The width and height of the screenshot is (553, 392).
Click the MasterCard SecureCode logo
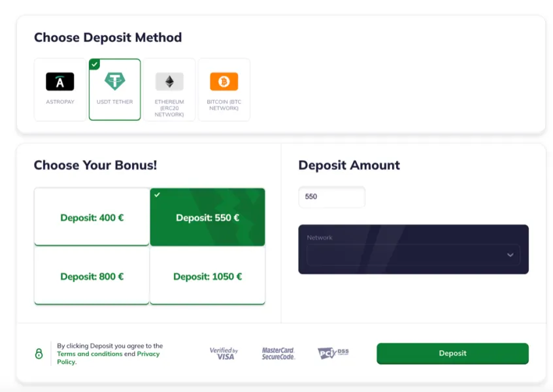[x=278, y=353]
